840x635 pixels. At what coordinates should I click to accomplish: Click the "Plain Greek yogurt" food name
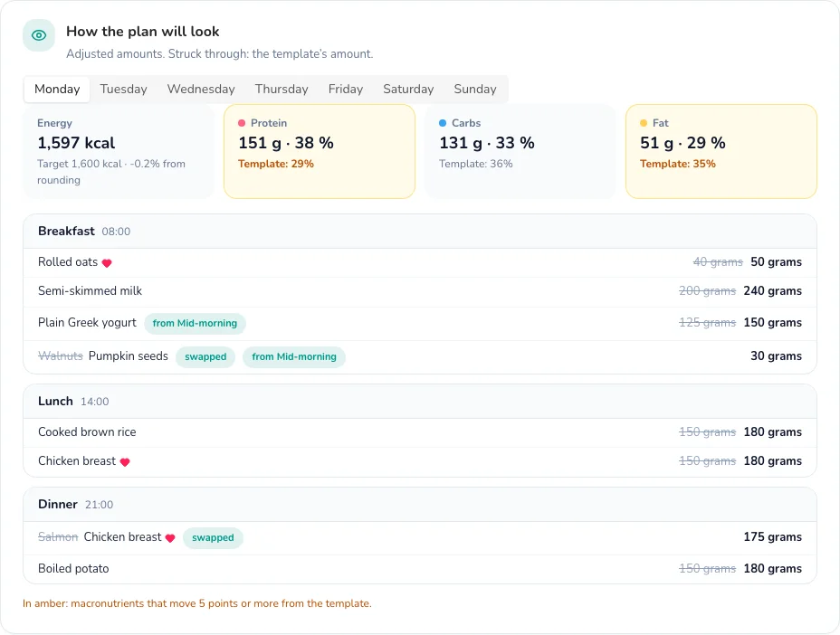pos(87,323)
